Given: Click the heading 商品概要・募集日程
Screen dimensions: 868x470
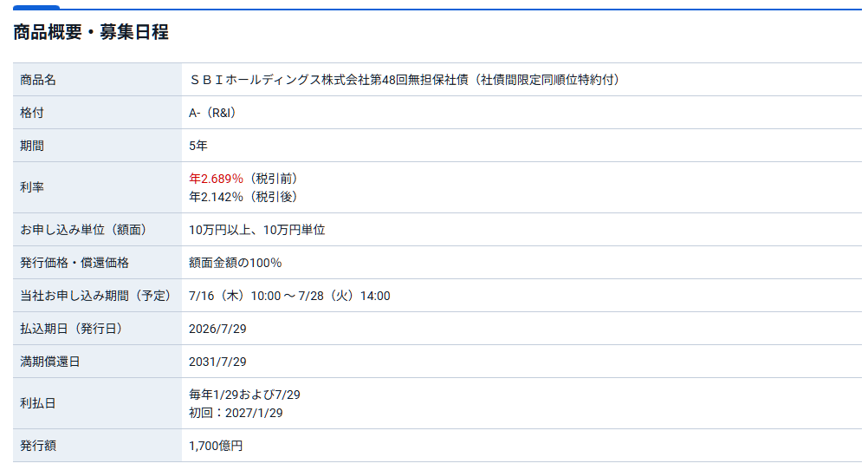Looking at the screenshot, I should click(x=91, y=32).
